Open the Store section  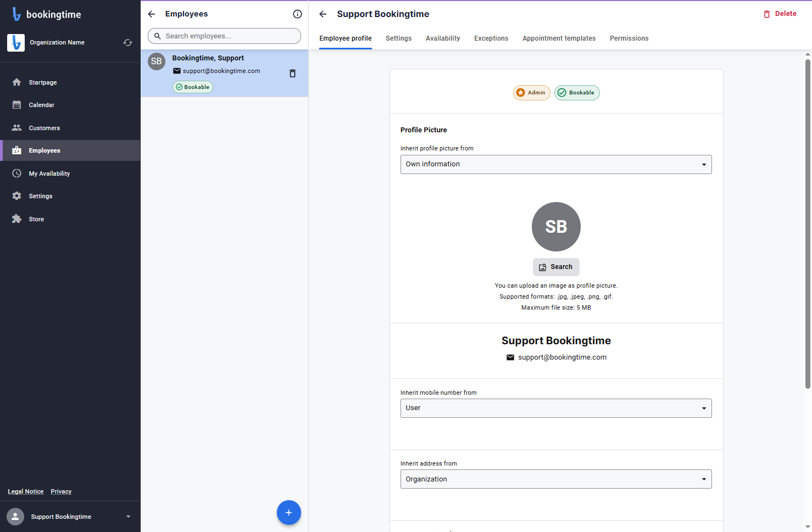[x=70, y=219]
